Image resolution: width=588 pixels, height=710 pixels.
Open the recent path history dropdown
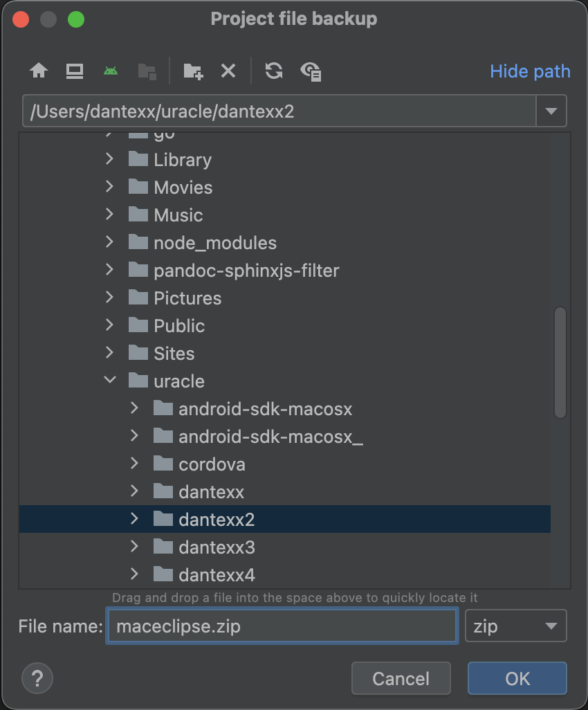tap(551, 111)
